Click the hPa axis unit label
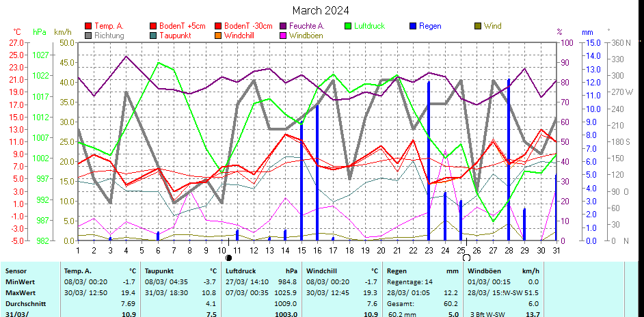 pos(40,32)
